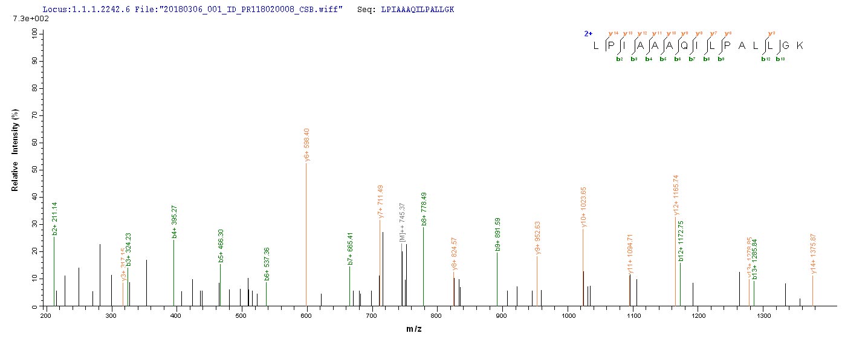Select the b2+ 211.14 peak label

click(55, 218)
